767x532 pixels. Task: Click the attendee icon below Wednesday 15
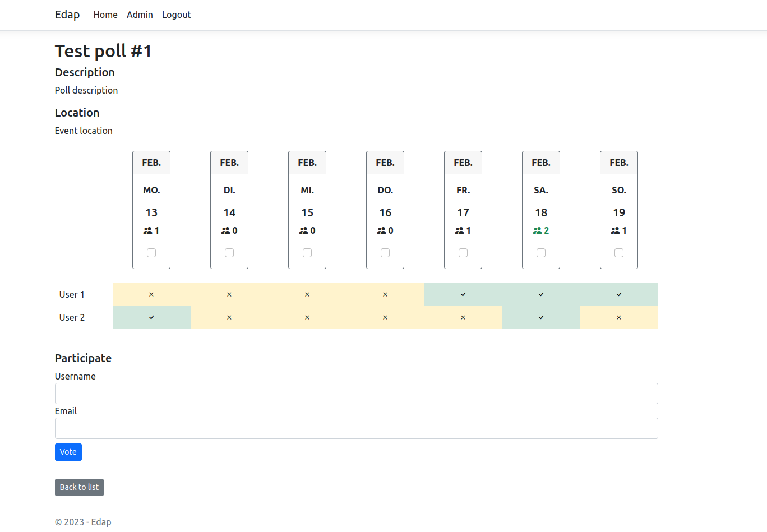[x=304, y=230]
